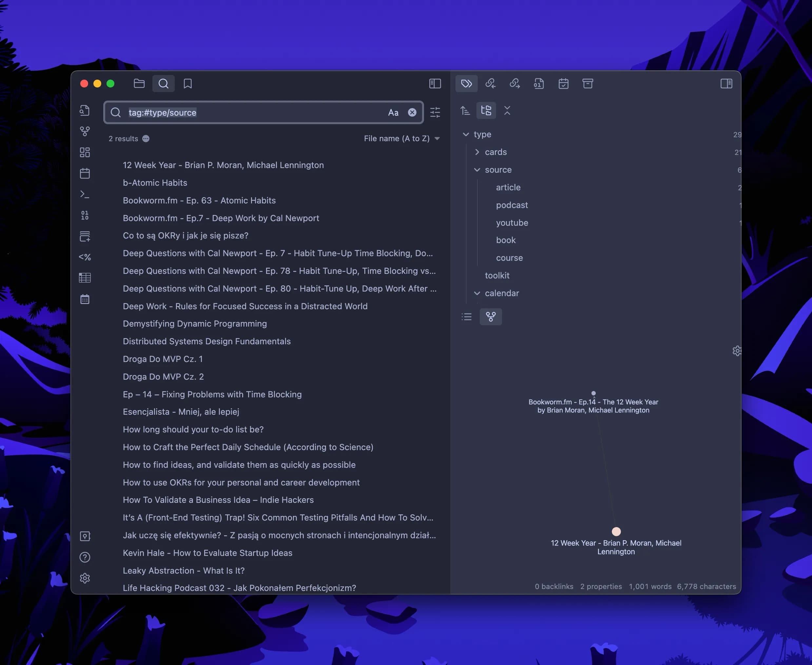Click the 2 properties status item
This screenshot has height=665, width=812.
tap(601, 586)
